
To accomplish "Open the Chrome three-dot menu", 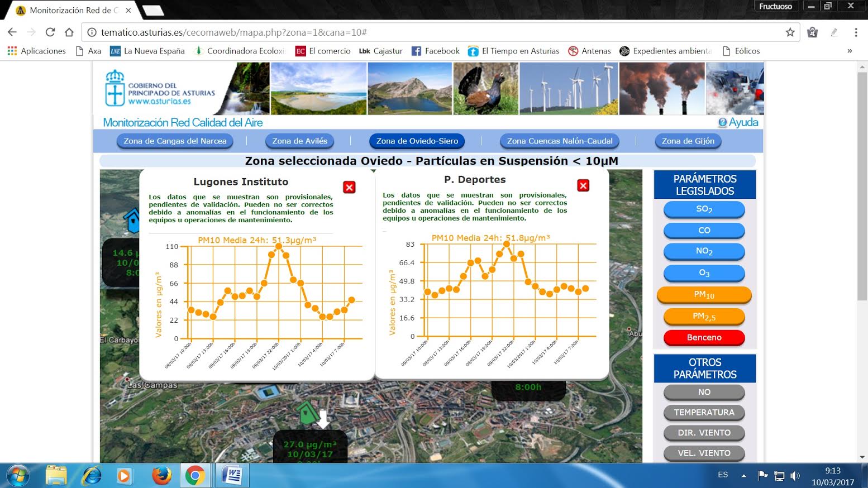I will pos(856,32).
